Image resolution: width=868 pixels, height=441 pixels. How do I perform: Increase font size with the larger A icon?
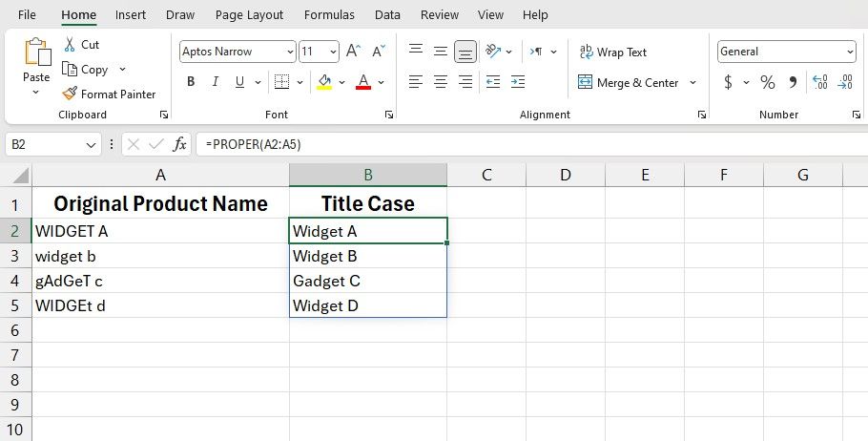[353, 52]
